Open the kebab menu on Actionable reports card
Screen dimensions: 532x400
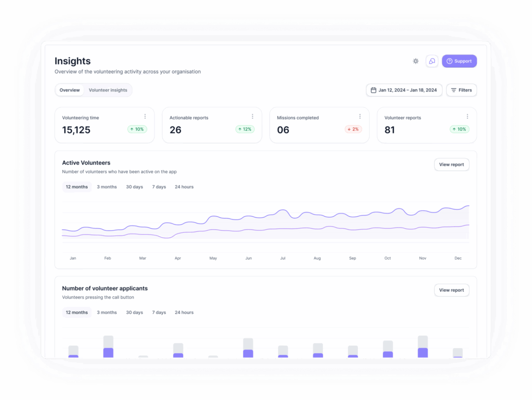coord(252,117)
